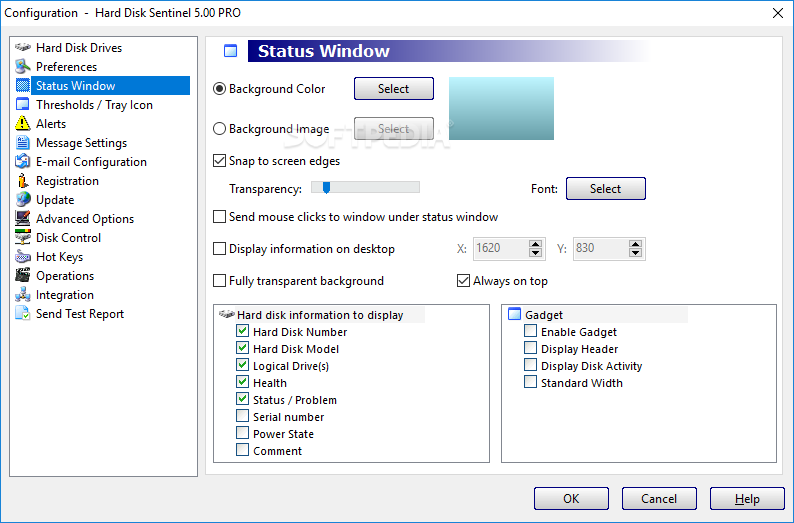Viewport: 794px width, 523px height.
Task: Decrease the X position spinner value
Action: pyautogui.click(x=535, y=253)
